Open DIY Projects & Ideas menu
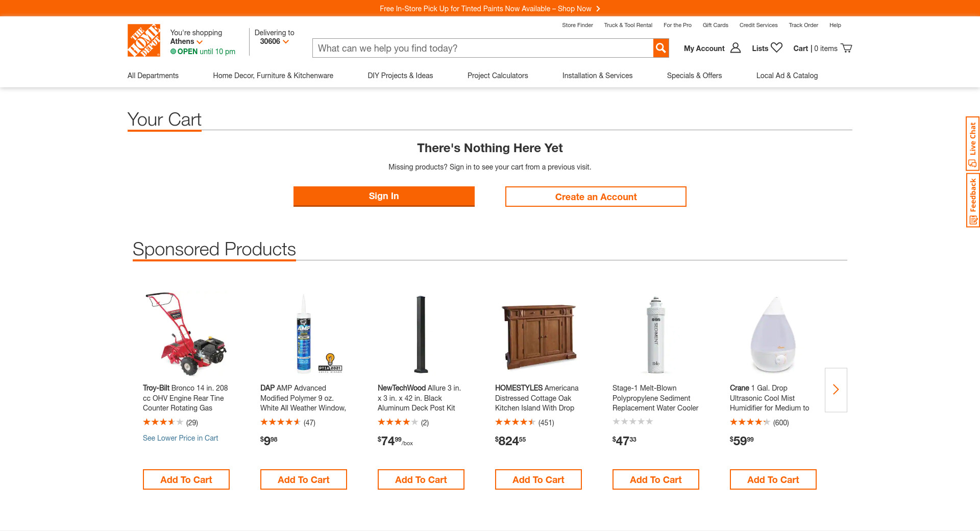 click(400, 76)
